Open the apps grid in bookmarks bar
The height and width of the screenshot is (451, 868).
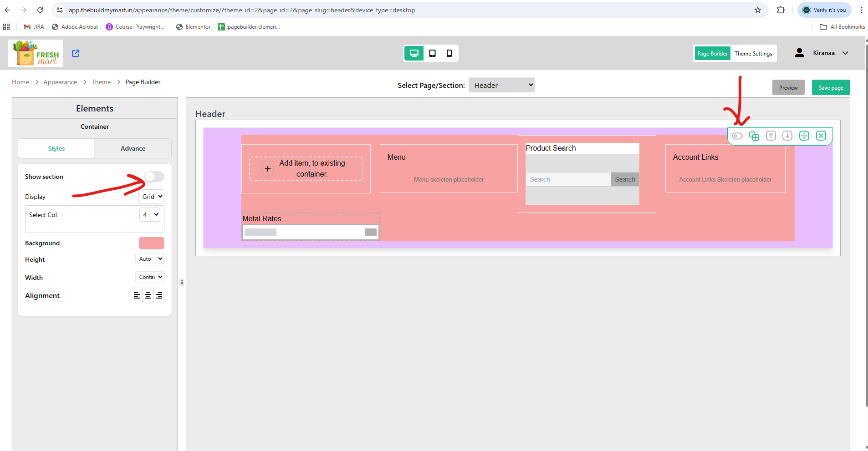point(6,27)
